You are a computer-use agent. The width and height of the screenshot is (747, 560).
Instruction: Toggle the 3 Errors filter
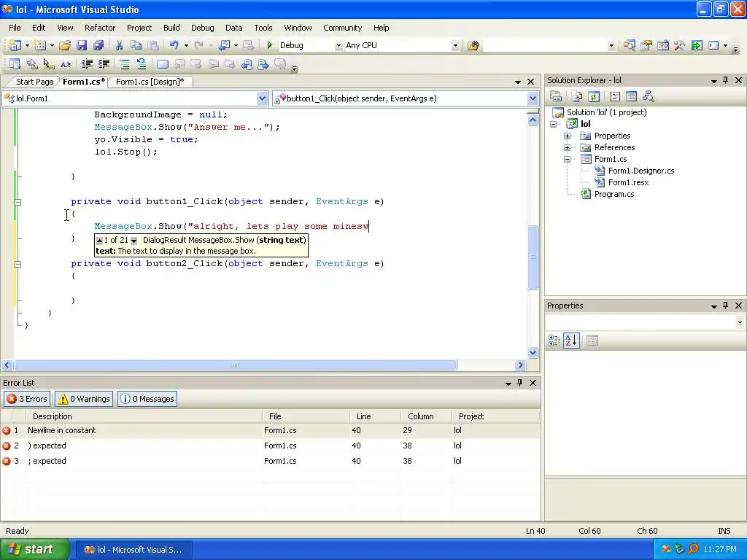coord(27,399)
